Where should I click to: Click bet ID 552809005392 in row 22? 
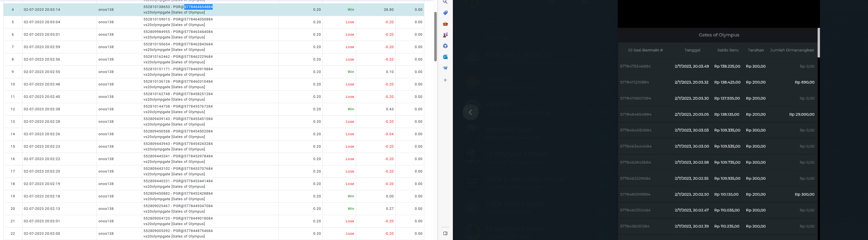157,231
